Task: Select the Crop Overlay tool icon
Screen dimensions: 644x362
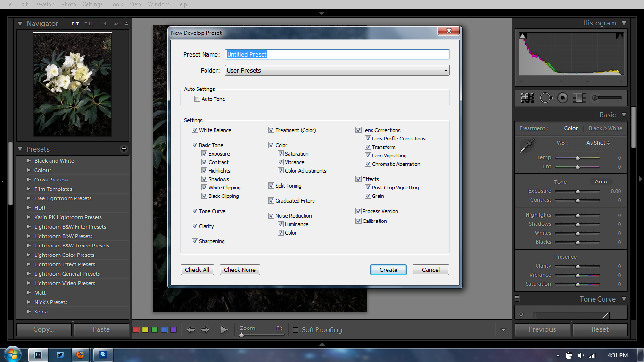Action: [x=527, y=98]
